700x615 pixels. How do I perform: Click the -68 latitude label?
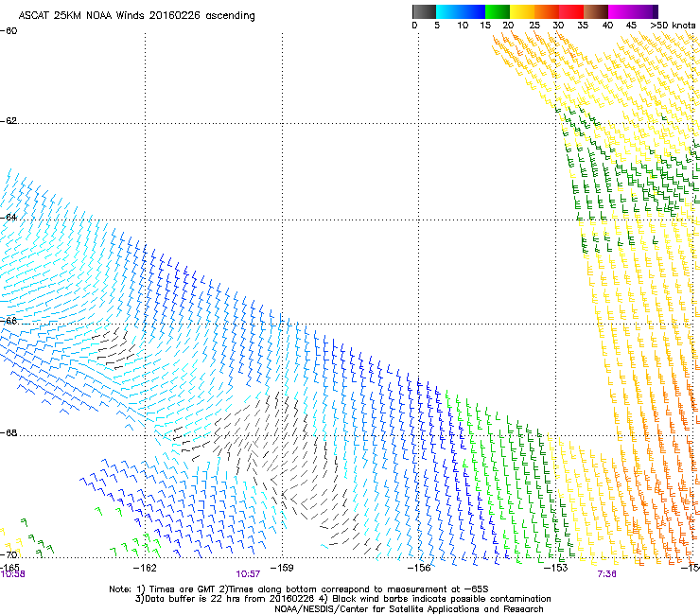(9, 433)
